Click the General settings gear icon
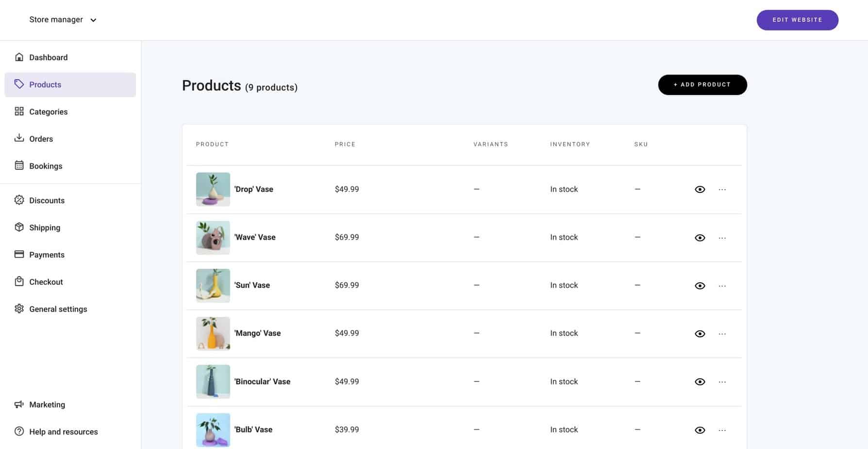Image resolution: width=868 pixels, height=449 pixels. click(19, 309)
